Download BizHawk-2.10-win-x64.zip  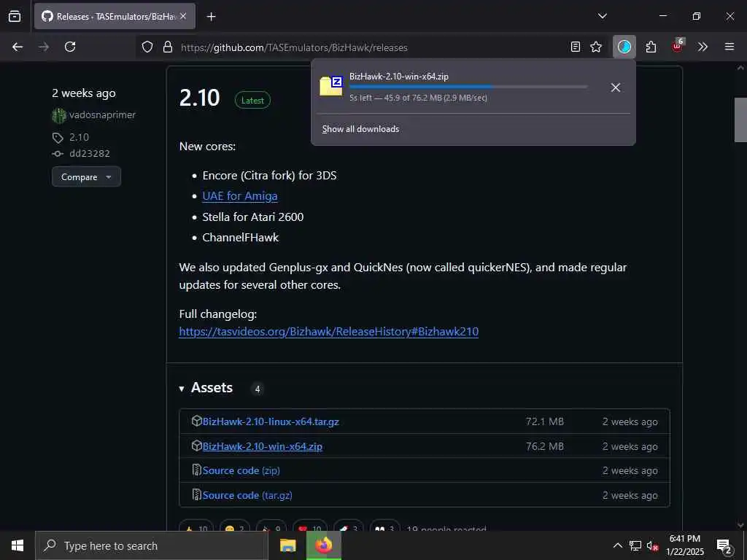(263, 446)
